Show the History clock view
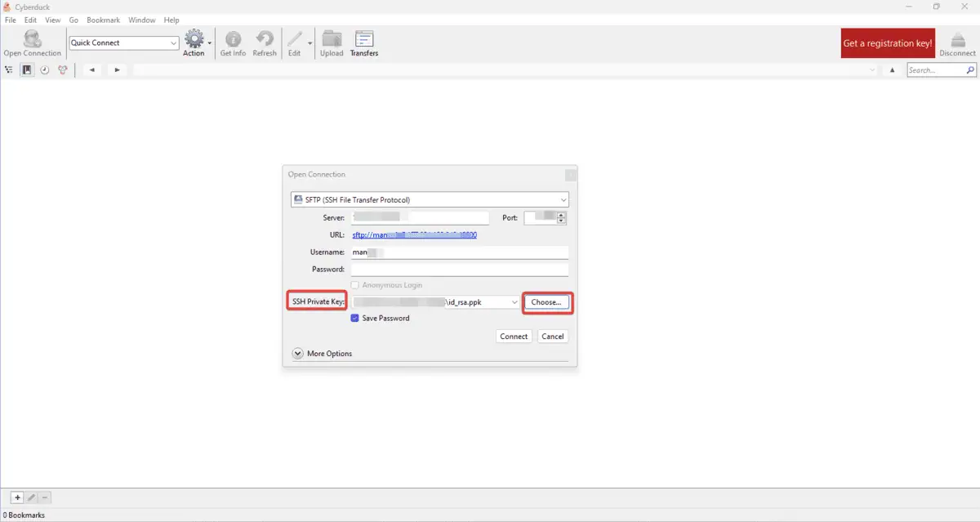 click(45, 70)
